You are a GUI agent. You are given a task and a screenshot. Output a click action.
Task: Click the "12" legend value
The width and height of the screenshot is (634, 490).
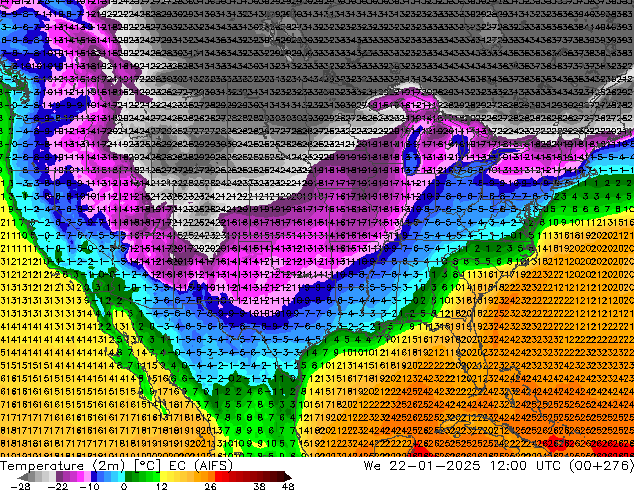click(162, 486)
